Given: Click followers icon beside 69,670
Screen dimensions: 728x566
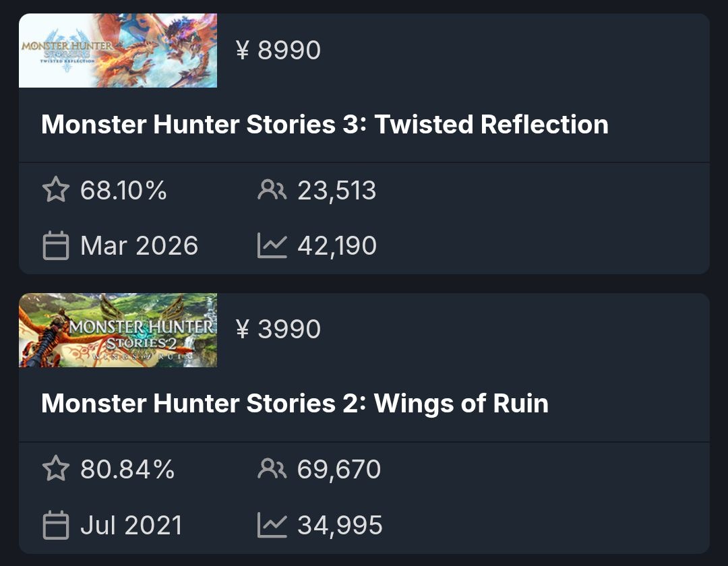Looking at the screenshot, I should point(272,470).
